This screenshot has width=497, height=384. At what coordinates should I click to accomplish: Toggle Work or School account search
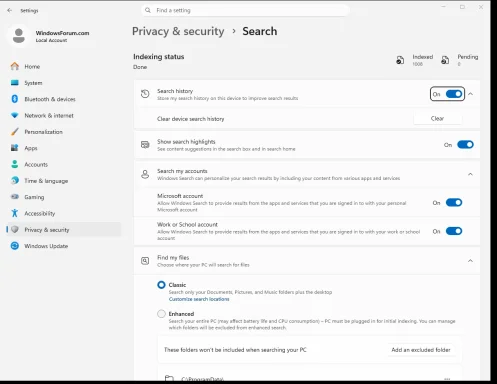point(454,231)
